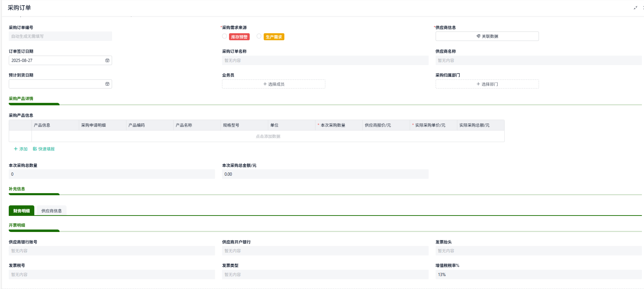Screen dimensions: 644x289
Task: Click 采购产品详情 section heading
Action: pos(21,99)
